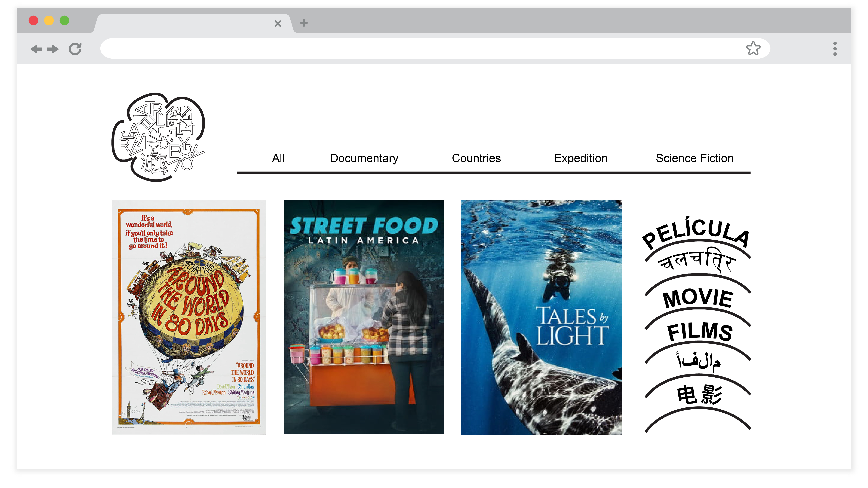Switch to the Documentary category

pyautogui.click(x=364, y=158)
